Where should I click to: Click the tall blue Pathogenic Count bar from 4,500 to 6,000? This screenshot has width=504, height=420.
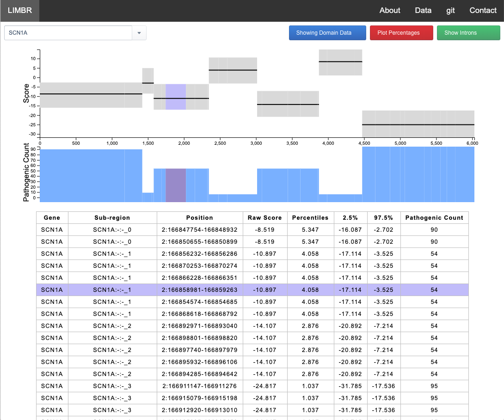click(418, 174)
